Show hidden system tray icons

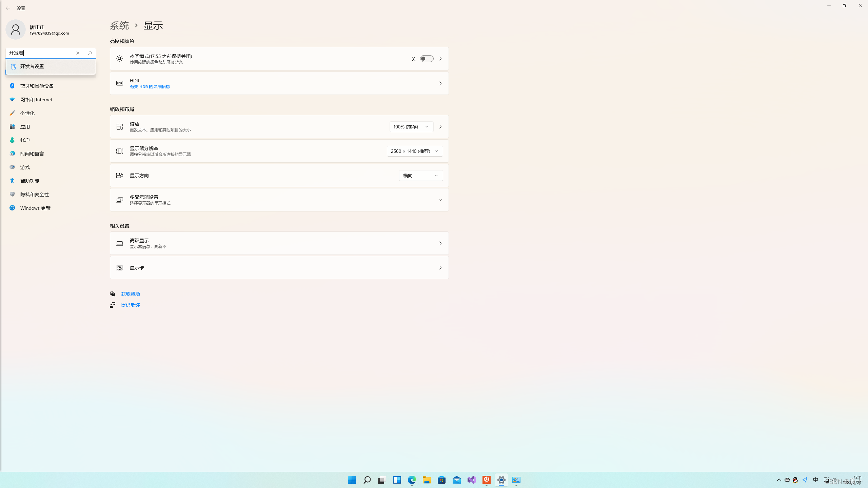click(x=779, y=480)
